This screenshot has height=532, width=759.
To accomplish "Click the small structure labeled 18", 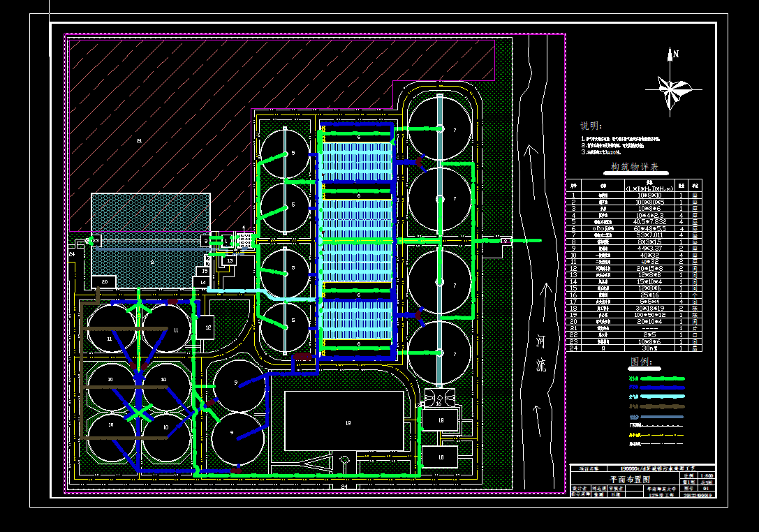I will click(440, 420).
